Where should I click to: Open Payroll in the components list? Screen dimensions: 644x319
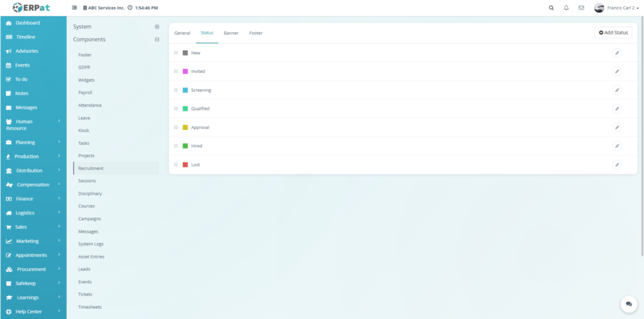pos(85,92)
